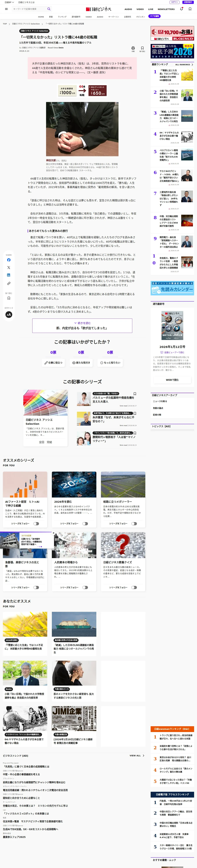The width and height of the screenshot is (197, 868).
Task: Click the print icon under the headline
Action: pyautogui.click(x=133, y=48)
